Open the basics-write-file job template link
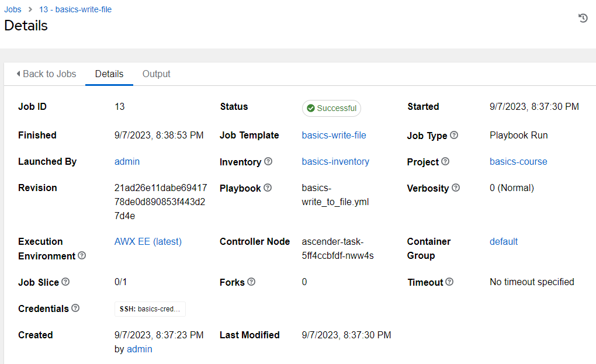Image resolution: width=596 pixels, height=364 pixels. [334, 135]
